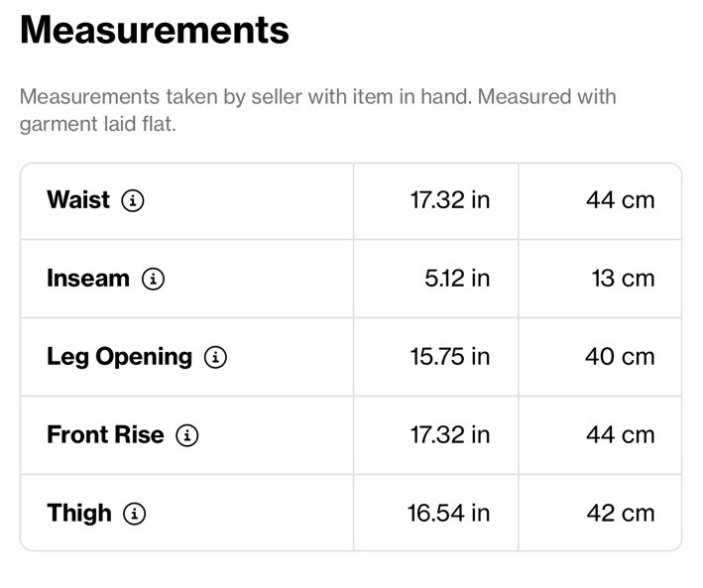The height and width of the screenshot is (588, 703).
Task: Click the info icon next to Waist
Action: (133, 200)
